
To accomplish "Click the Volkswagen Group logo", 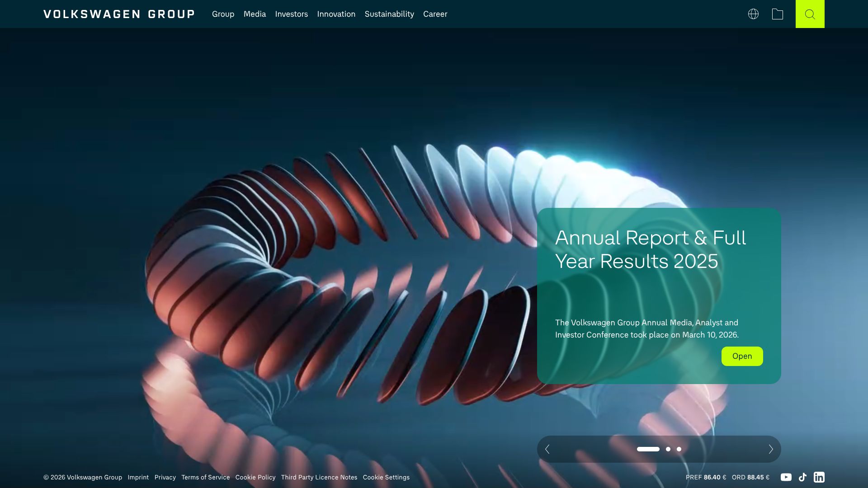I will [x=119, y=14].
